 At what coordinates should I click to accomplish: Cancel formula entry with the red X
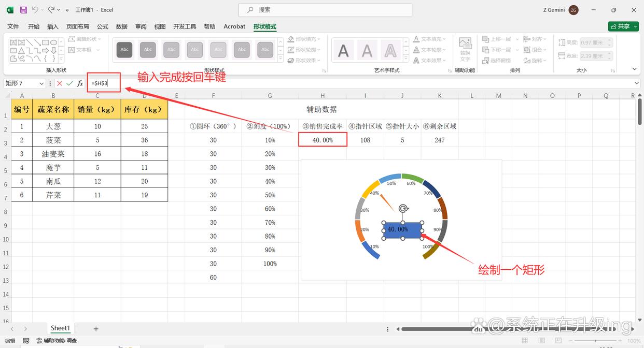(x=60, y=83)
